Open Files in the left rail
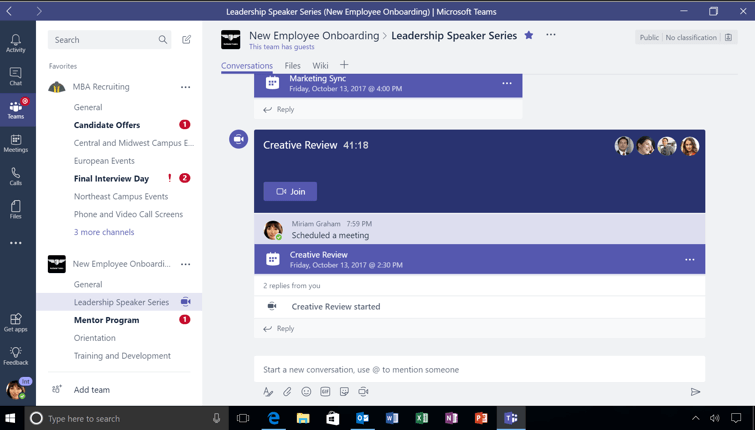Screen dimensions: 755x430 [15, 209]
